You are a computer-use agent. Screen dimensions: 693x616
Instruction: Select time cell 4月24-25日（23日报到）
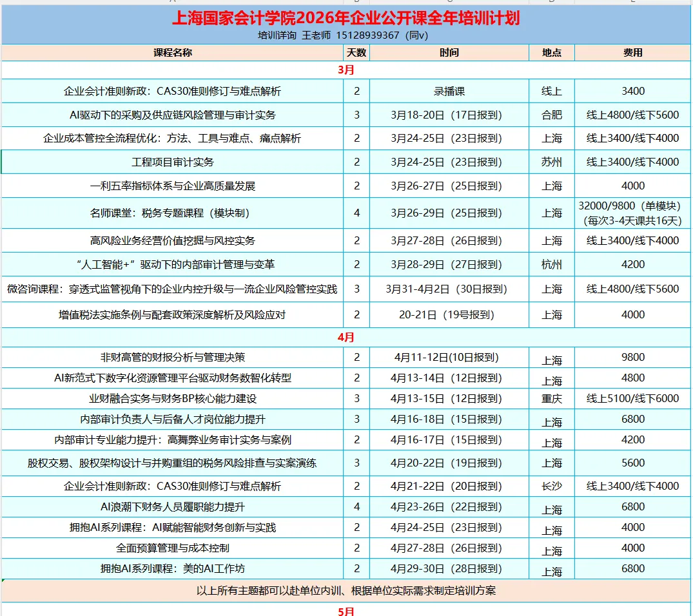point(449,527)
